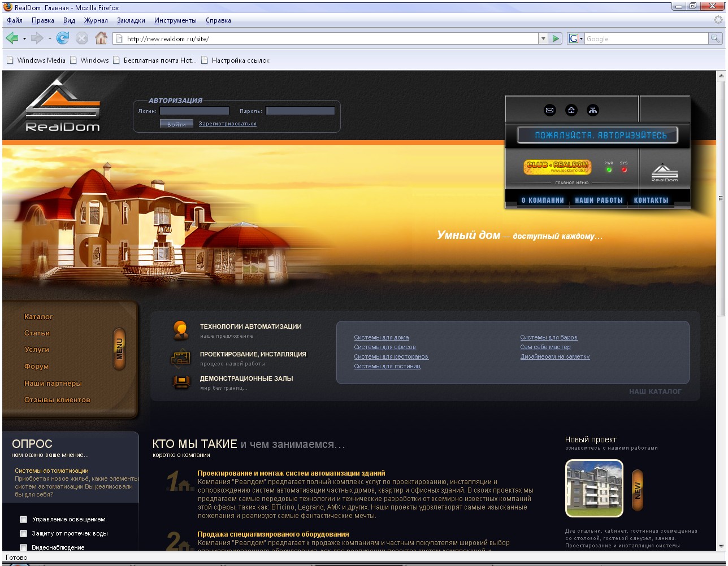The width and height of the screenshot is (728, 566).
Task: Follow the Зарегистрироваться link
Action: 227,124
